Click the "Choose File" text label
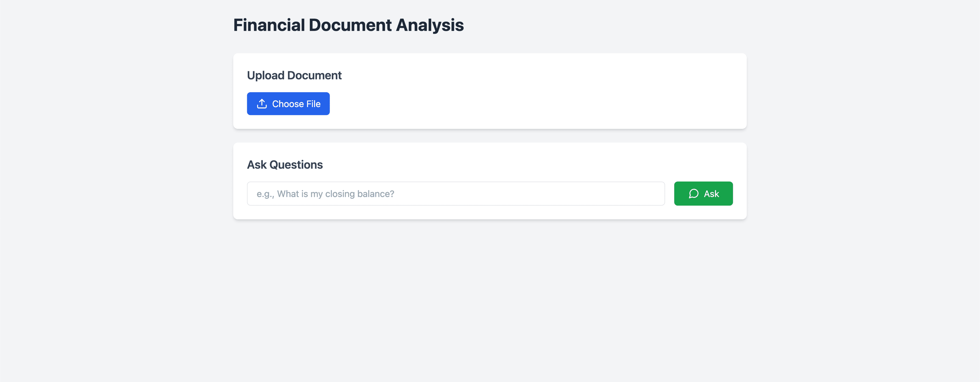 point(296,104)
